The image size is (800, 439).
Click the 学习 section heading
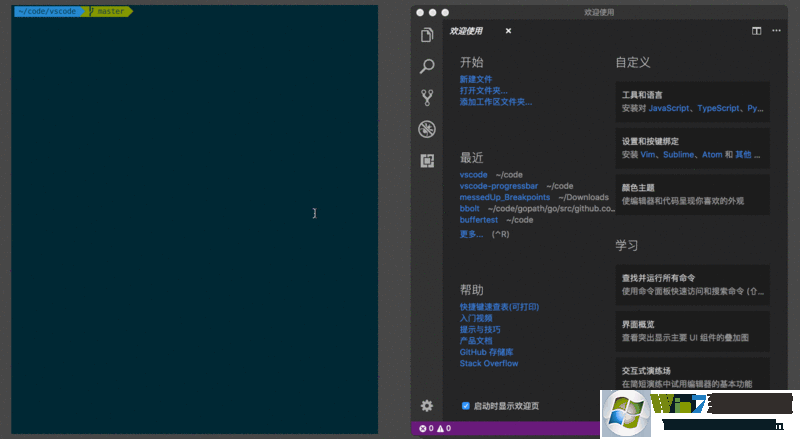[x=627, y=246]
